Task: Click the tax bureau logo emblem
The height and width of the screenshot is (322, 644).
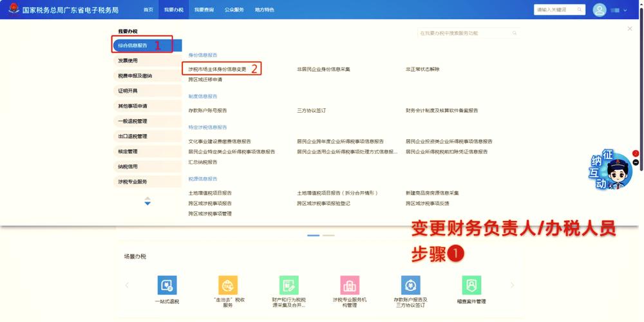Action: tap(14, 10)
